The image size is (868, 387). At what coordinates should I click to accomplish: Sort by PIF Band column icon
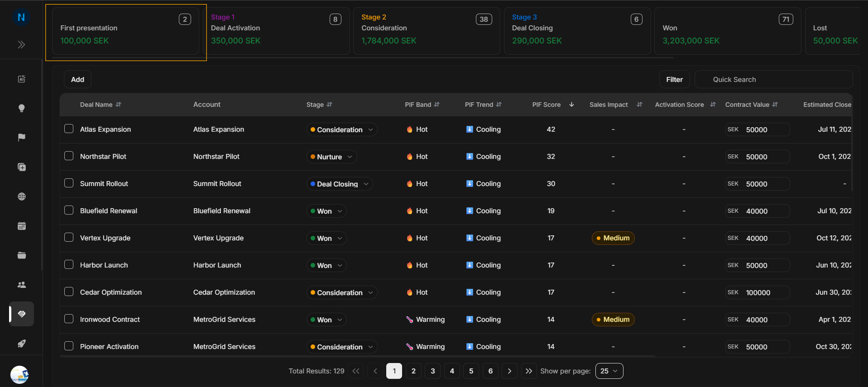[437, 105]
